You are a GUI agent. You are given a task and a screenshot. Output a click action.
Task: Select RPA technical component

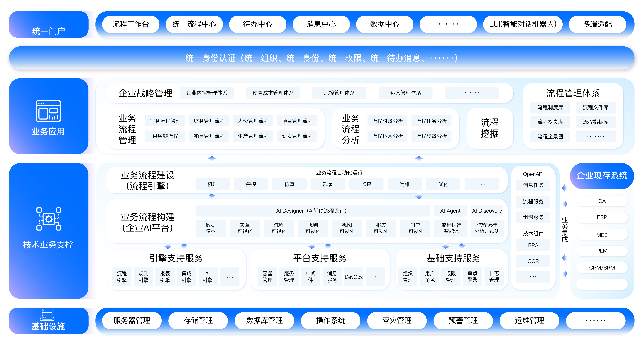[x=533, y=245]
